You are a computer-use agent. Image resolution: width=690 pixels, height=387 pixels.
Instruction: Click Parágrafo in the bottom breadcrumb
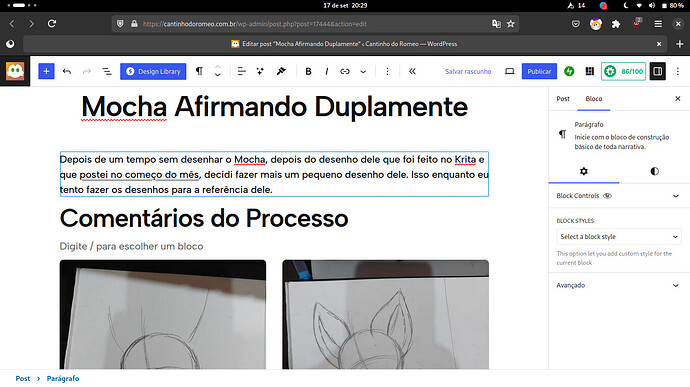coord(63,378)
